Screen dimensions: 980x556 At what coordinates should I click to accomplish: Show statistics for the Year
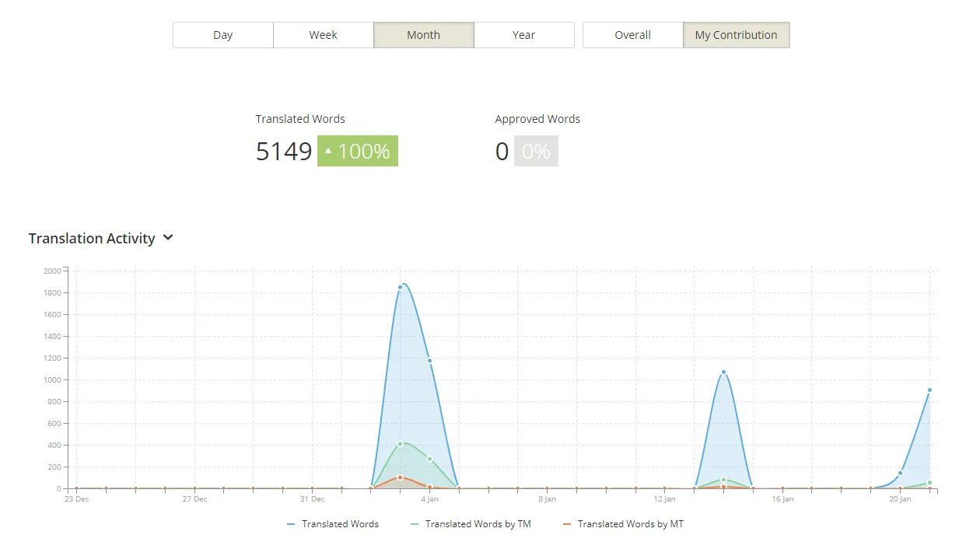coord(523,35)
